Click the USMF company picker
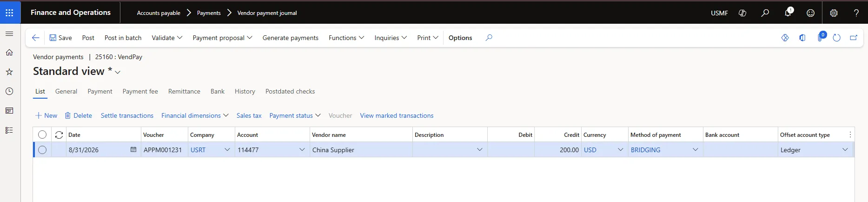The height and width of the screenshot is (202, 868). pyautogui.click(x=719, y=13)
